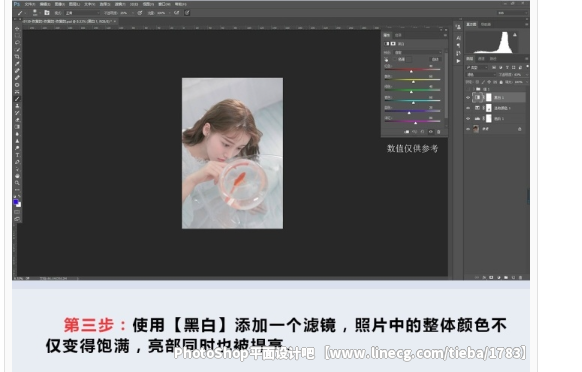Select the Clone Stamp tool
This screenshot has width=582, height=372.
click(17, 106)
